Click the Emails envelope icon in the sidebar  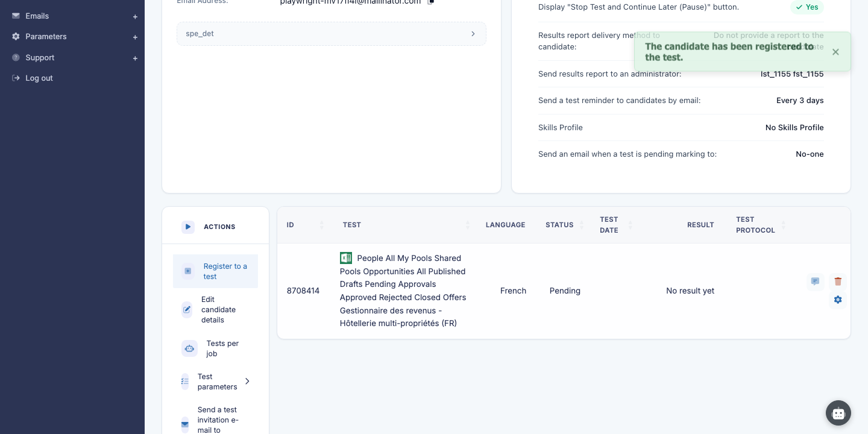click(x=16, y=16)
